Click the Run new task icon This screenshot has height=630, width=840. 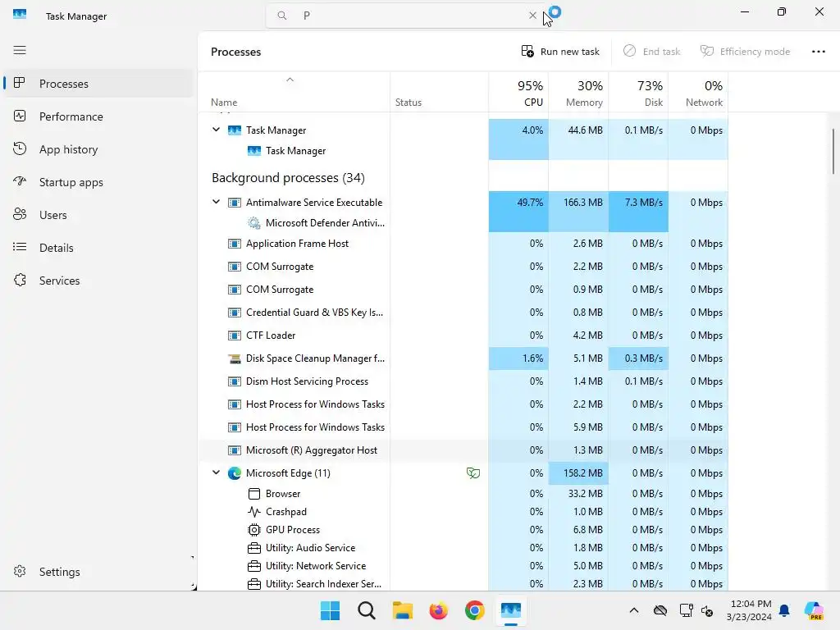click(x=527, y=51)
